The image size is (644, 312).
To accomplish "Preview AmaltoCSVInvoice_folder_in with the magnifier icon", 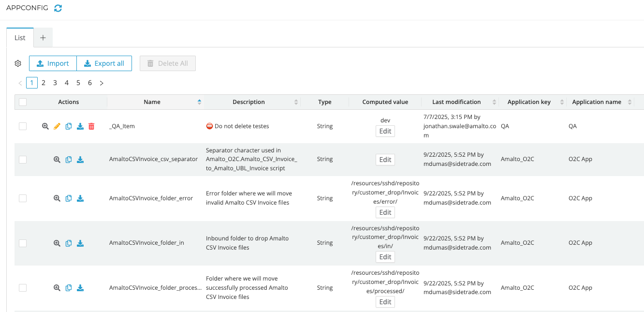I will (57, 243).
